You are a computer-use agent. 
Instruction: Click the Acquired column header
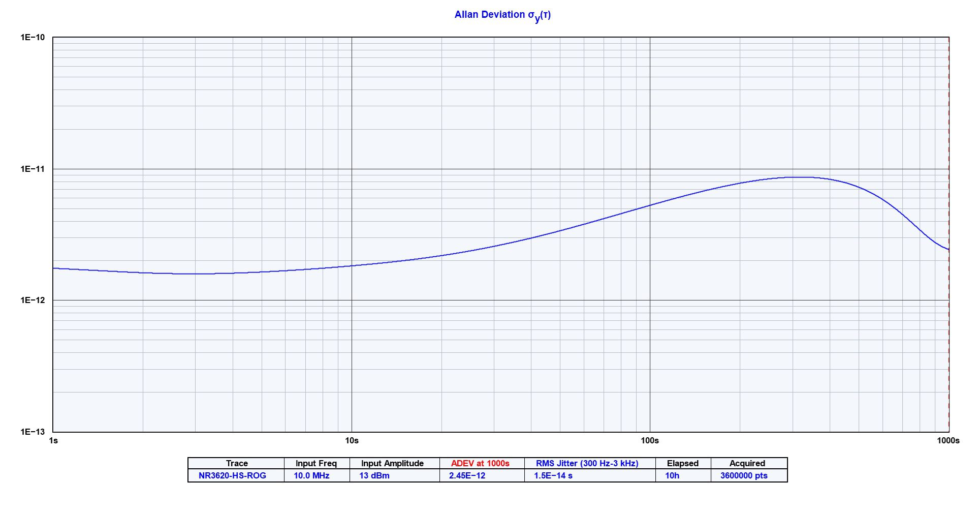tap(746, 463)
